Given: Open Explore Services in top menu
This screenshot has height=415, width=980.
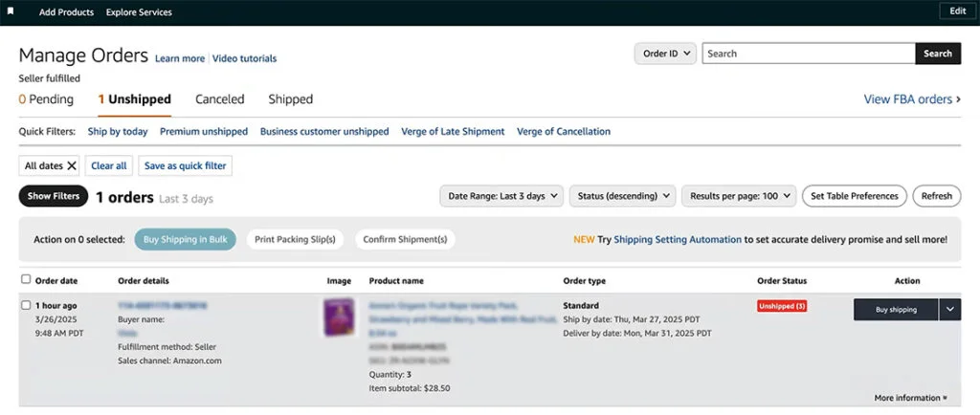Looking at the screenshot, I should (139, 11).
